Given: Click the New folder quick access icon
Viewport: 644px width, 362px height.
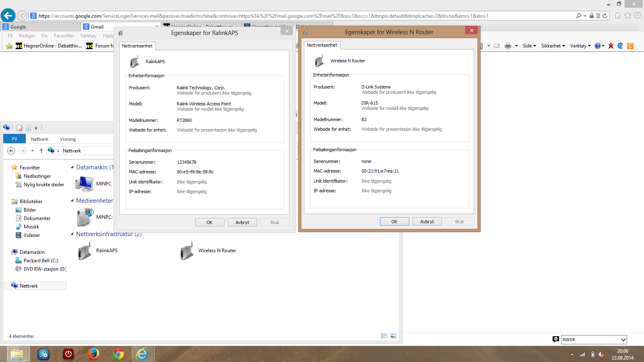Looking at the screenshot, I should pyautogui.click(x=28, y=128).
